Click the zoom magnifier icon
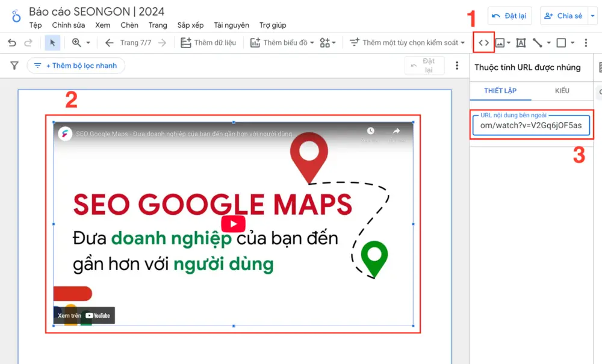The image size is (602, 364). [x=76, y=43]
